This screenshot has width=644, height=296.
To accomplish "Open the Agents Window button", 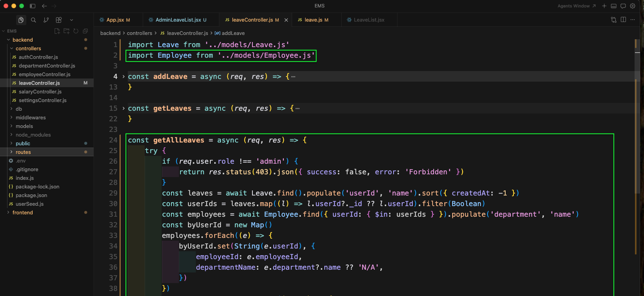I will 576,6.
